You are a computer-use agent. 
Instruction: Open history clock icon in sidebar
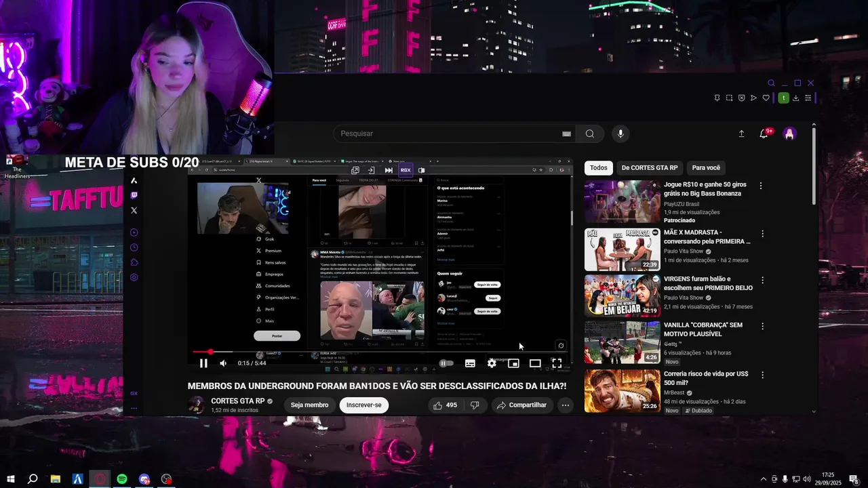pyautogui.click(x=134, y=247)
